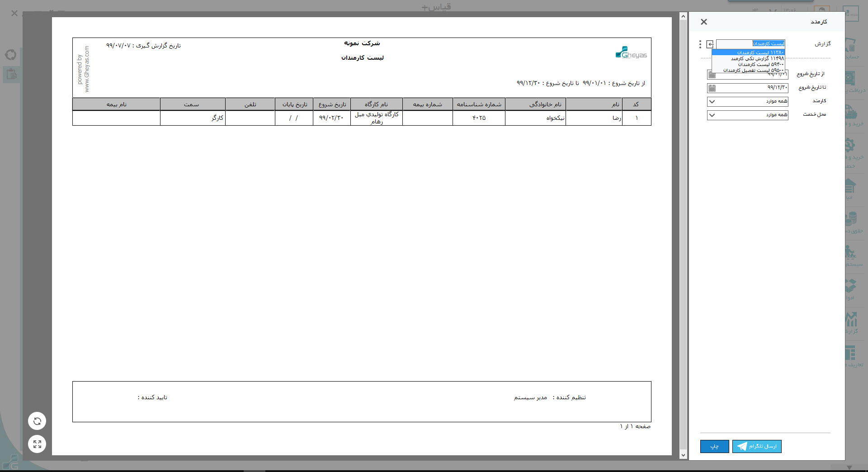The image size is (868, 472).
Task: Click the نام کارگاه column header
Action: click(x=377, y=104)
